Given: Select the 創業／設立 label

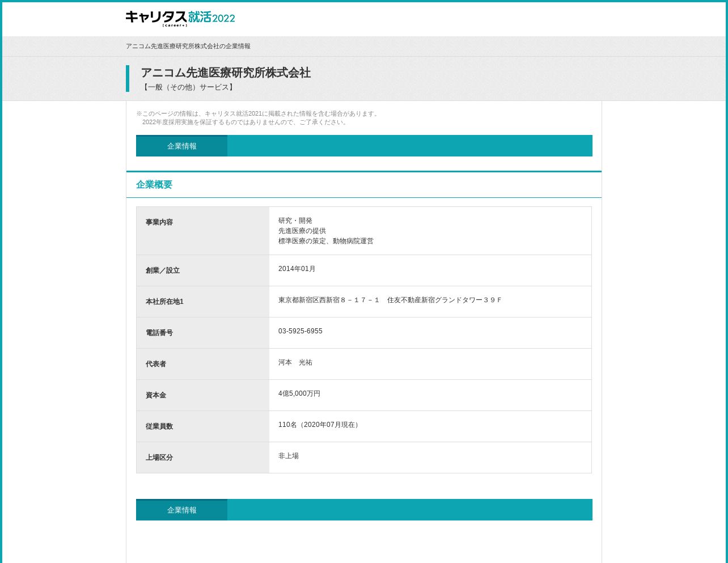Looking at the screenshot, I should (163, 270).
